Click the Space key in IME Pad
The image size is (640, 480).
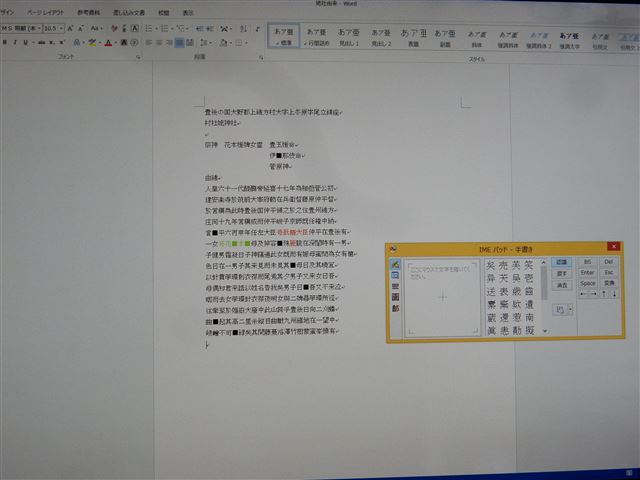(587, 283)
